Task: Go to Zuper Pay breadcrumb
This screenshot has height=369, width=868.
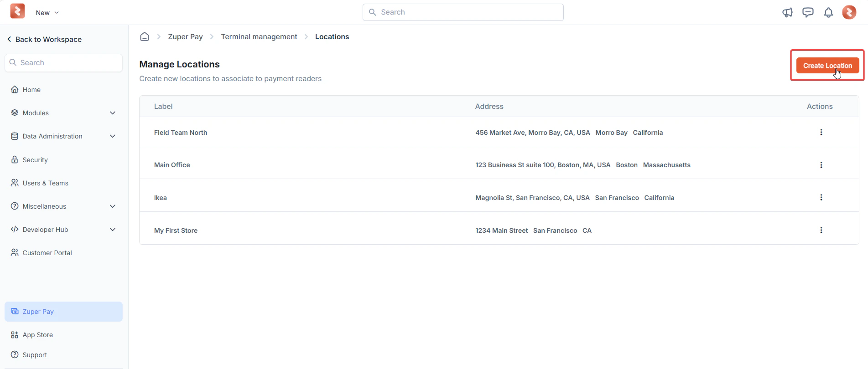Action: tap(185, 37)
